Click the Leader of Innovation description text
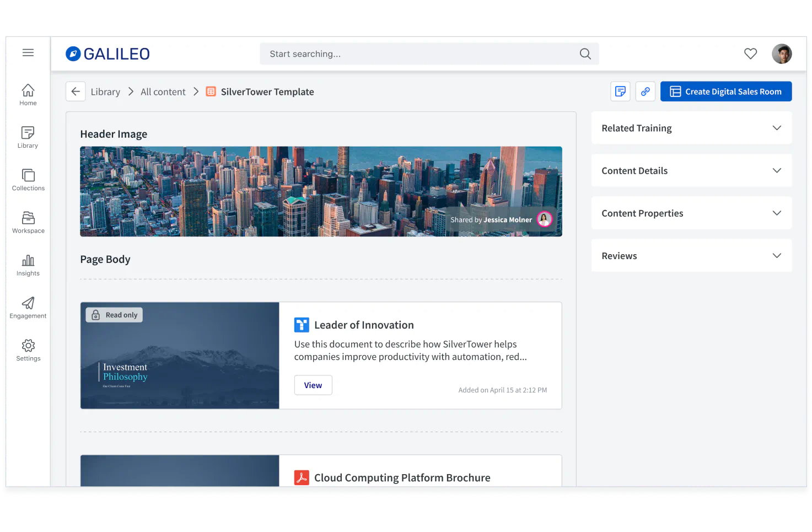 click(411, 350)
